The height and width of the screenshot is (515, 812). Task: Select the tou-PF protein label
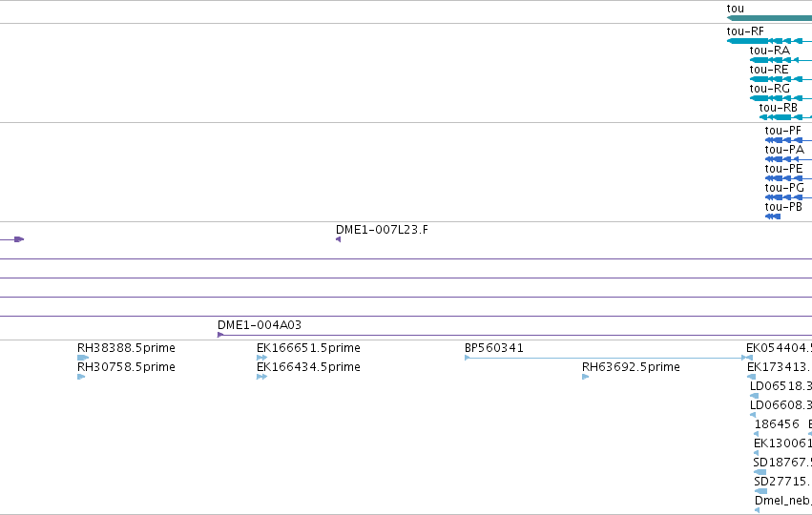[x=783, y=131]
